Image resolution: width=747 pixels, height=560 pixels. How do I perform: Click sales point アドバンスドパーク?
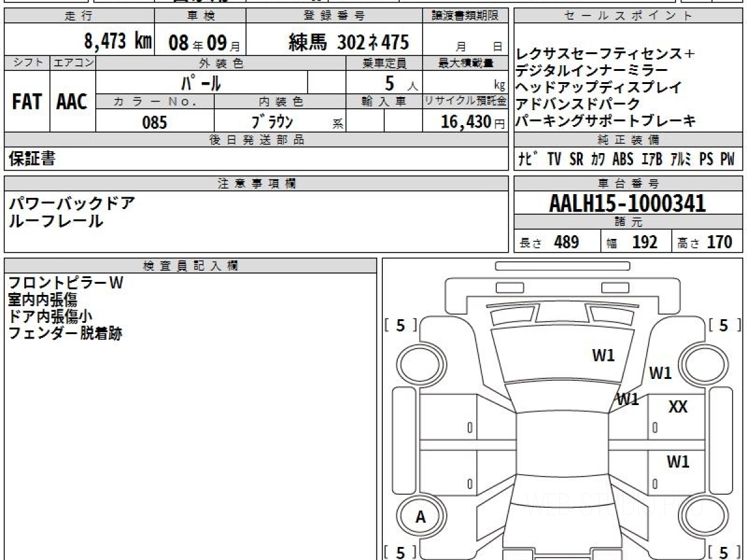(x=578, y=105)
